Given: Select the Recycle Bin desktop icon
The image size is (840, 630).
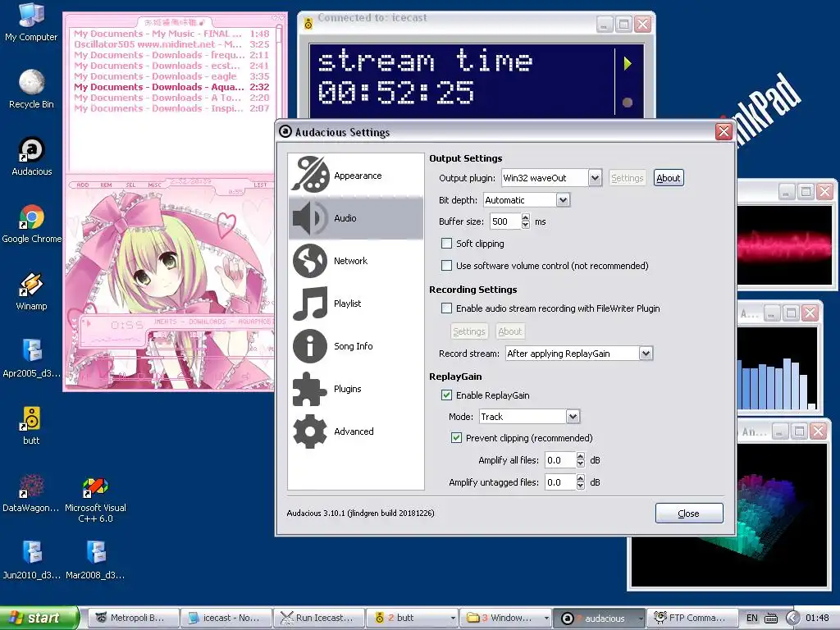Looking at the screenshot, I should coord(31,89).
